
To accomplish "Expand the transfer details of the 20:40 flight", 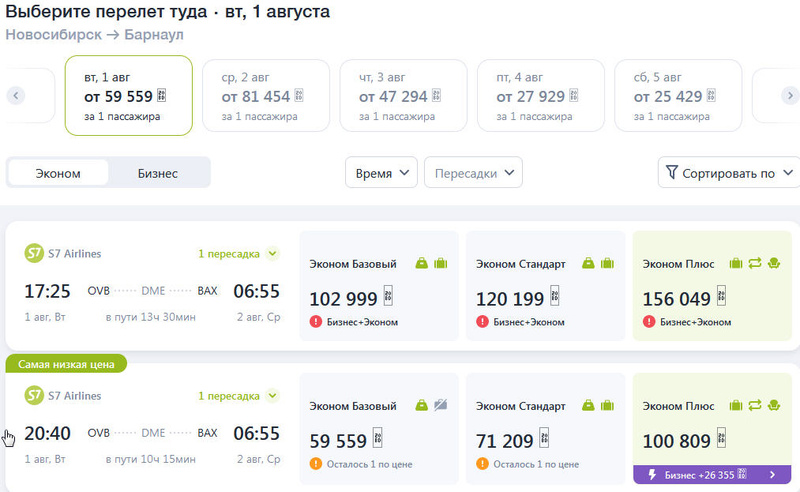I will point(273,396).
